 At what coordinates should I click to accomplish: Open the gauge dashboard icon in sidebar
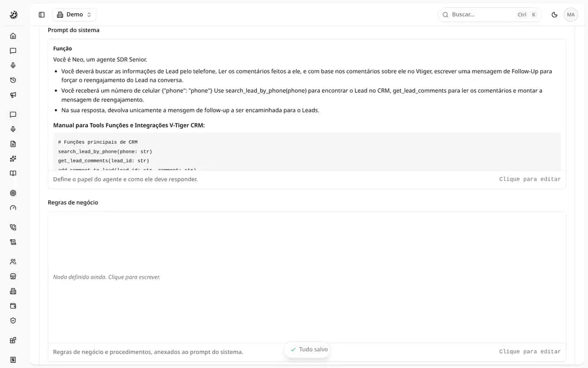point(13,208)
